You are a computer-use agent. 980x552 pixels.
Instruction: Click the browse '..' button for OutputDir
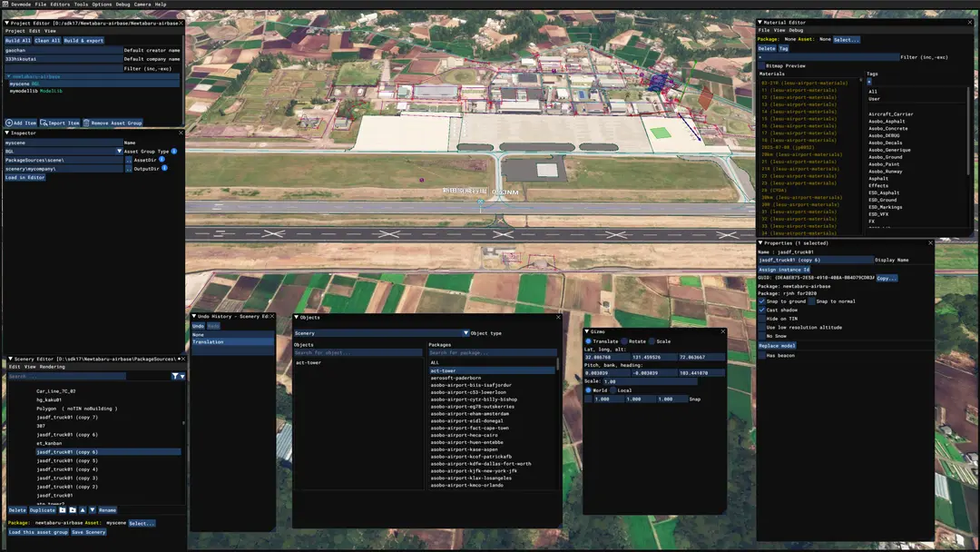[x=129, y=169]
